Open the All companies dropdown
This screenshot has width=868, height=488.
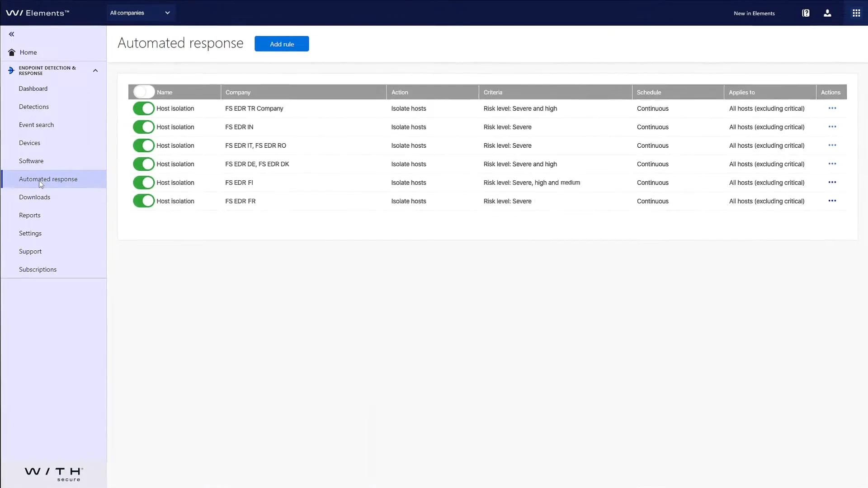pyautogui.click(x=140, y=13)
